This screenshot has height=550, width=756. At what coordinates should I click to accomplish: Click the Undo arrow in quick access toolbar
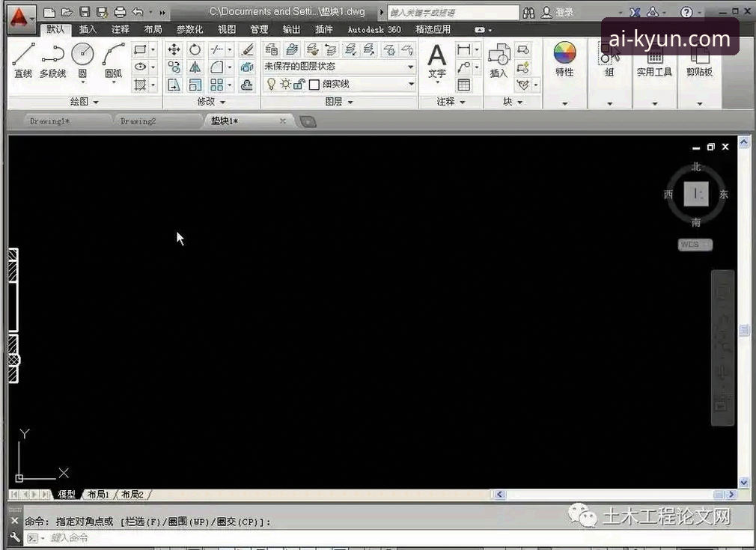tap(138, 13)
